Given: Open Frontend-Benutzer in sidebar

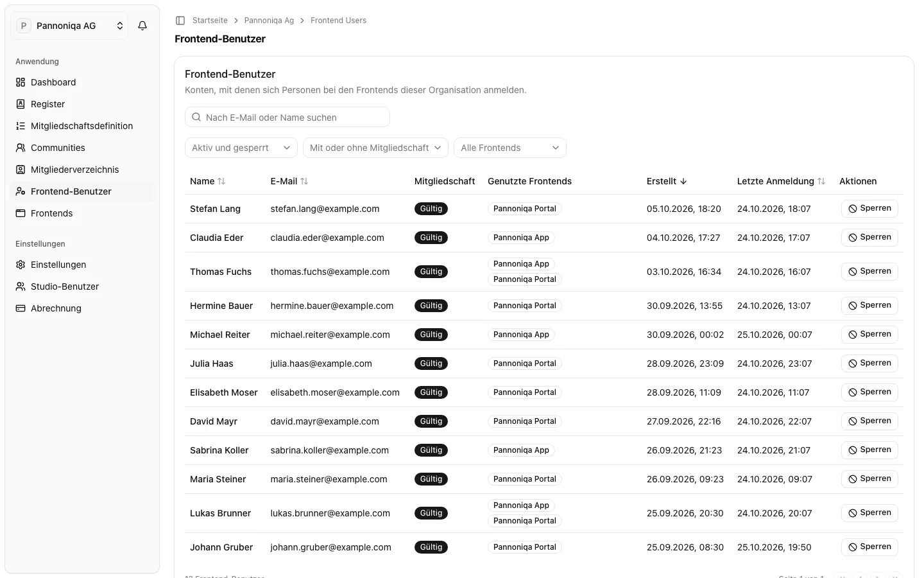Looking at the screenshot, I should (x=82, y=191).
